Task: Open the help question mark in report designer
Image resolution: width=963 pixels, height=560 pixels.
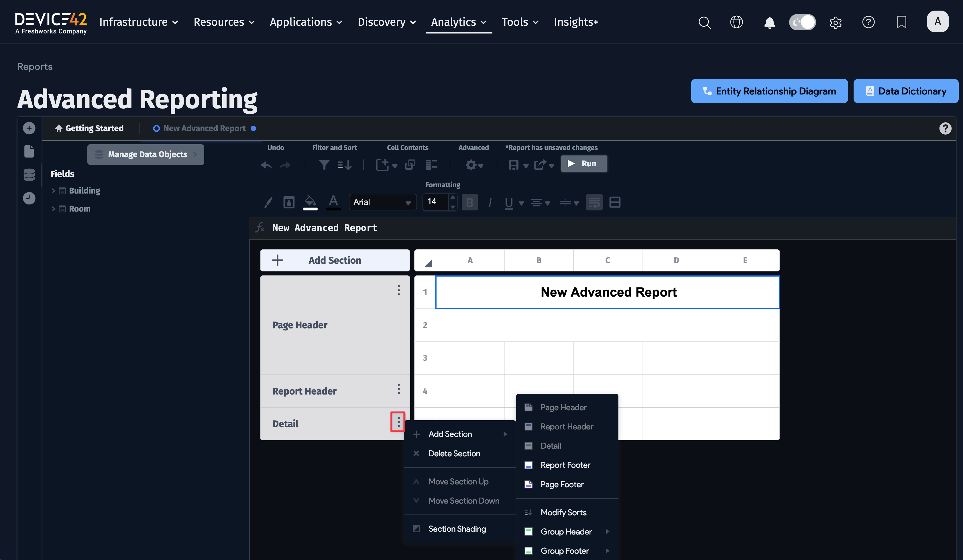Action: [x=945, y=128]
